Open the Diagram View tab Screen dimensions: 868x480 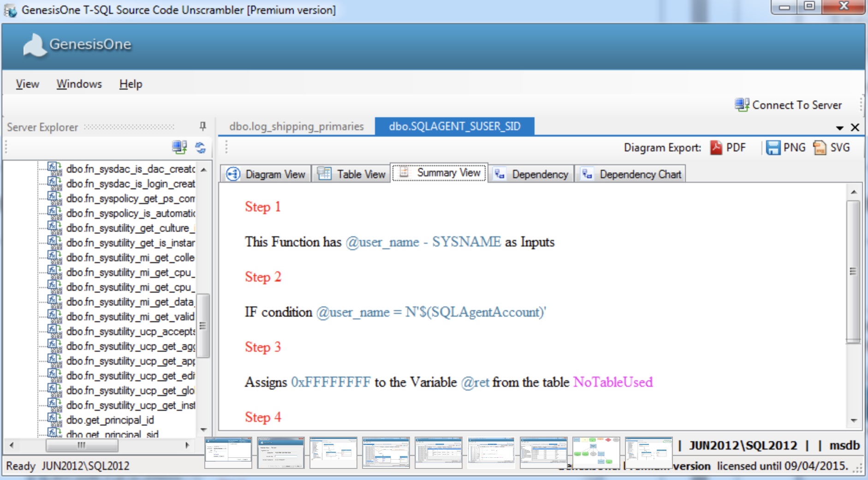pyautogui.click(x=266, y=174)
